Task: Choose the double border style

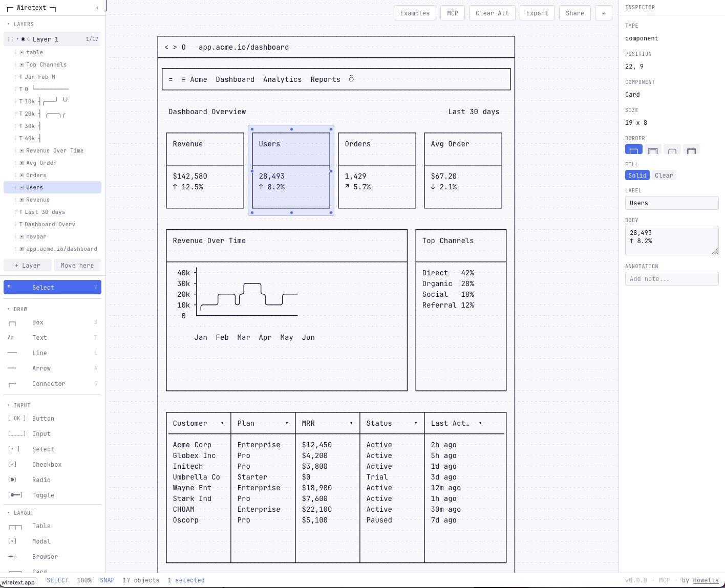Action: (653, 150)
